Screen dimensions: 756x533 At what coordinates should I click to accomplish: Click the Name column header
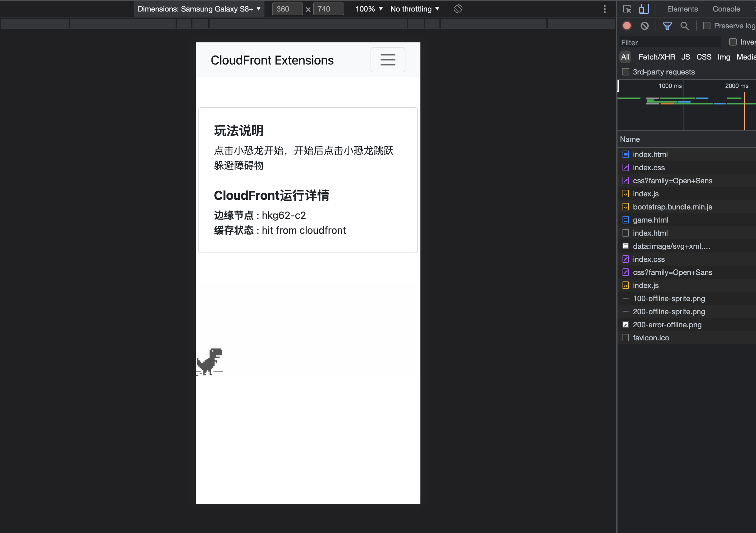tap(630, 139)
